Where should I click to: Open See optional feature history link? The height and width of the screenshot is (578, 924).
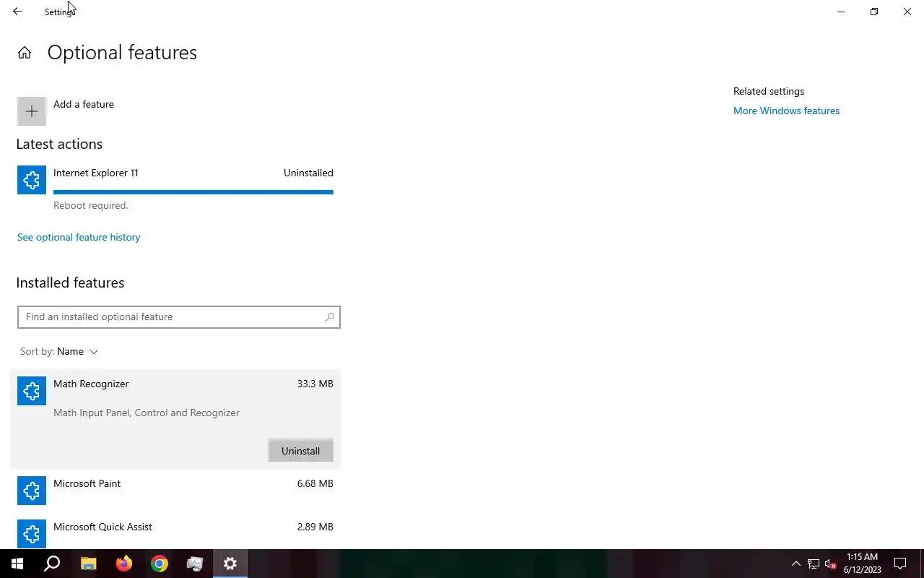pos(79,237)
